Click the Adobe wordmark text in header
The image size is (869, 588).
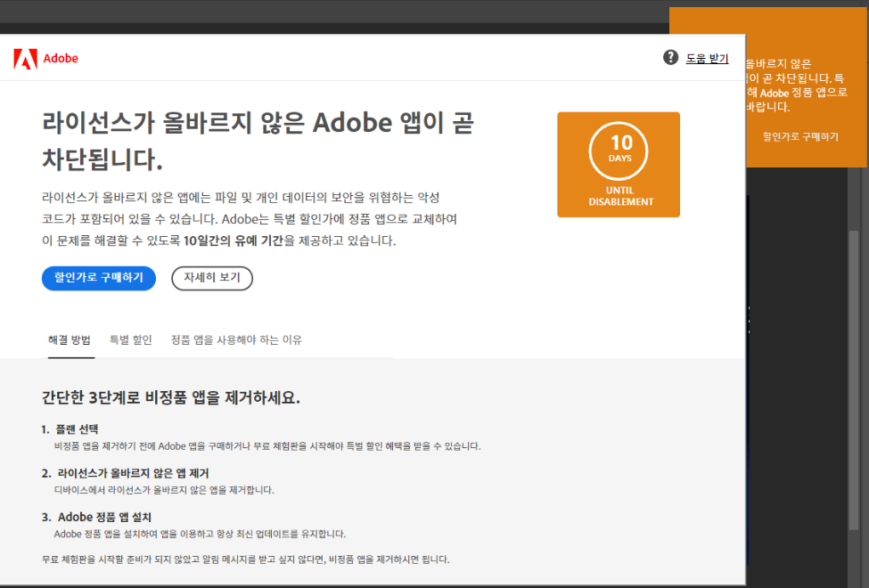click(x=61, y=58)
